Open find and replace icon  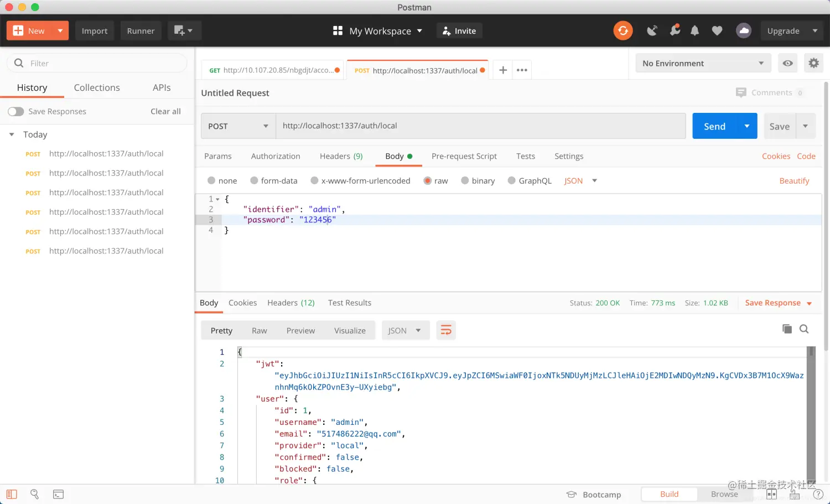[34, 494]
